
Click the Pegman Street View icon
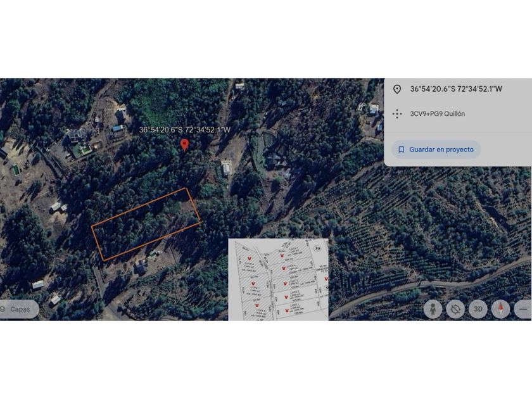click(433, 309)
